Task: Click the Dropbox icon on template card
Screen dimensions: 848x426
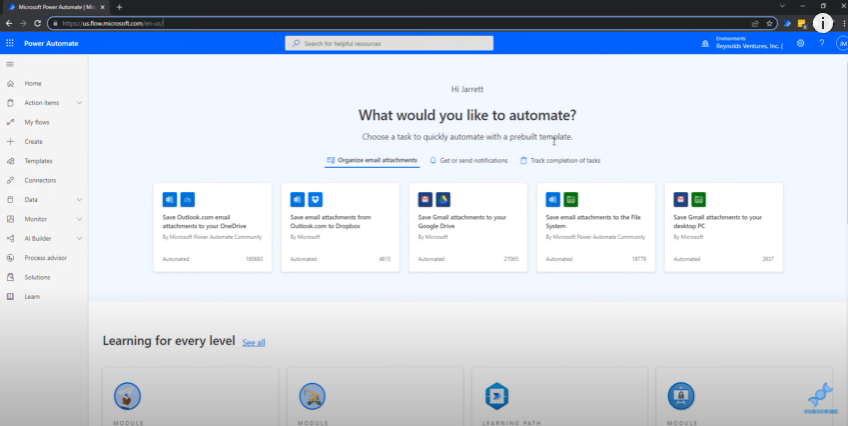Action: tap(315, 199)
